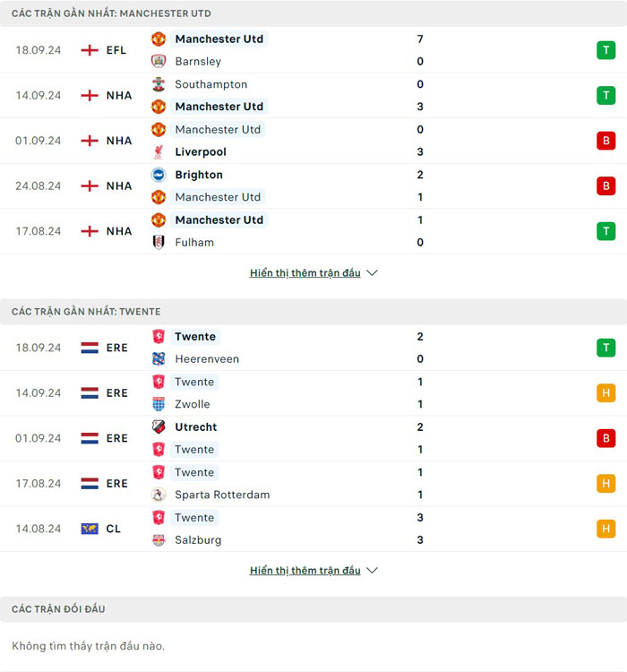This screenshot has height=672, width=627.
Task: Expand more Twente matches chevron
Action: (x=373, y=571)
